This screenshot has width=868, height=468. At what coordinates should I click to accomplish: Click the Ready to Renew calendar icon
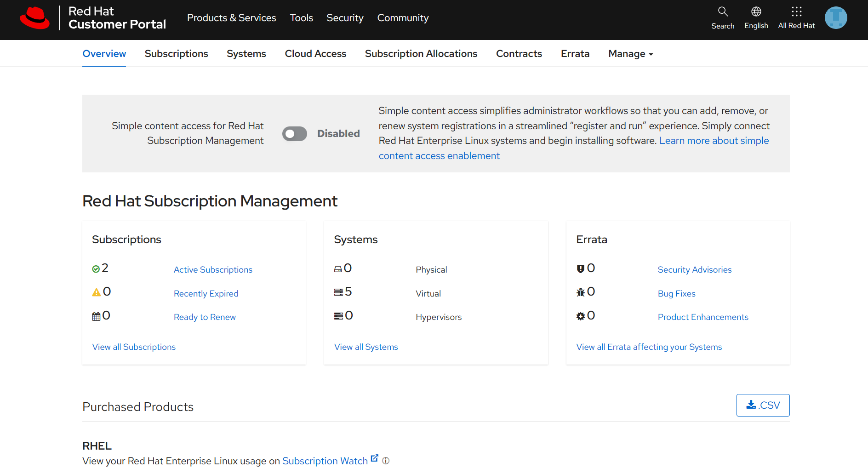tap(96, 316)
